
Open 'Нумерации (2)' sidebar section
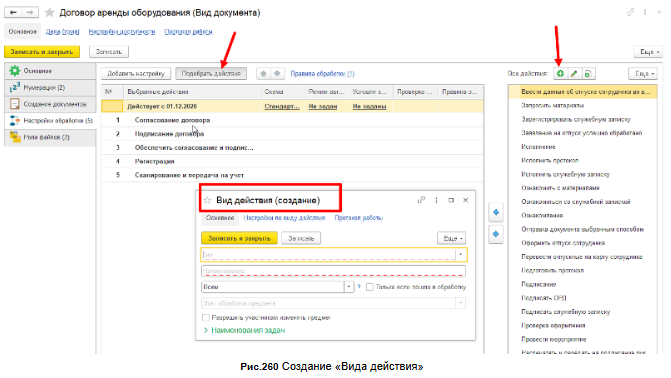click(x=50, y=87)
